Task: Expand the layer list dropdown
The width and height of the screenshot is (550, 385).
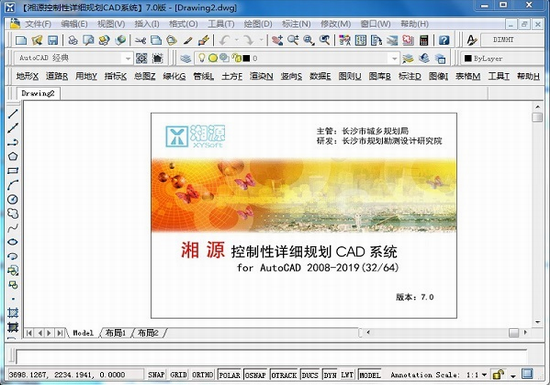Action: pos(395,58)
